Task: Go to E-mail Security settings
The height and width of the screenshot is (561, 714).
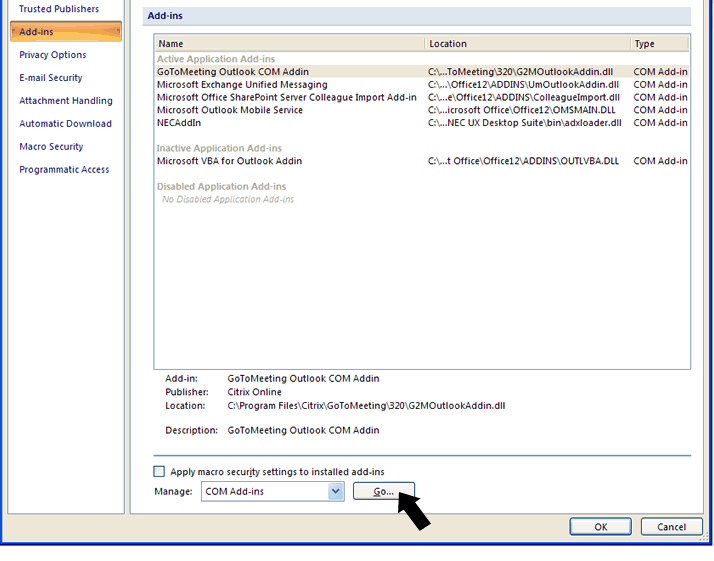Action: (x=51, y=77)
